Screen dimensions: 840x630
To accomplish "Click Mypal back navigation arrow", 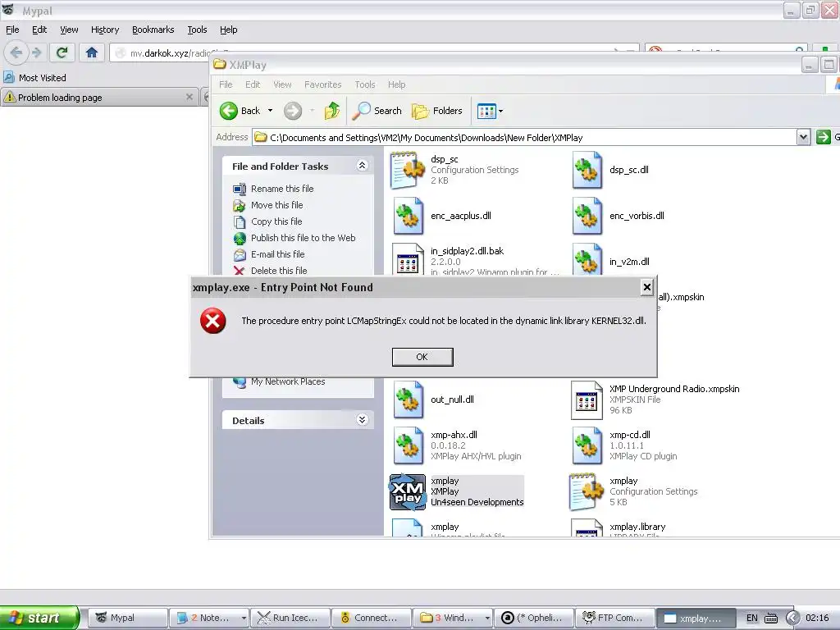I will tap(16, 52).
